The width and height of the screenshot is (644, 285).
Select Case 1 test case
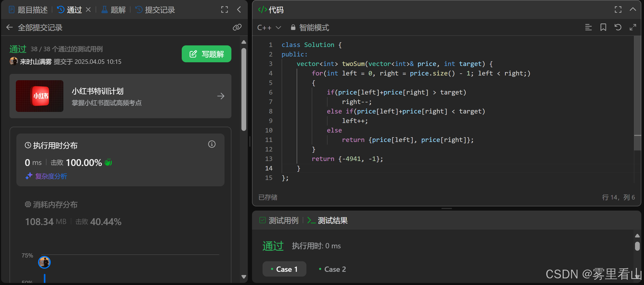coord(284,269)
